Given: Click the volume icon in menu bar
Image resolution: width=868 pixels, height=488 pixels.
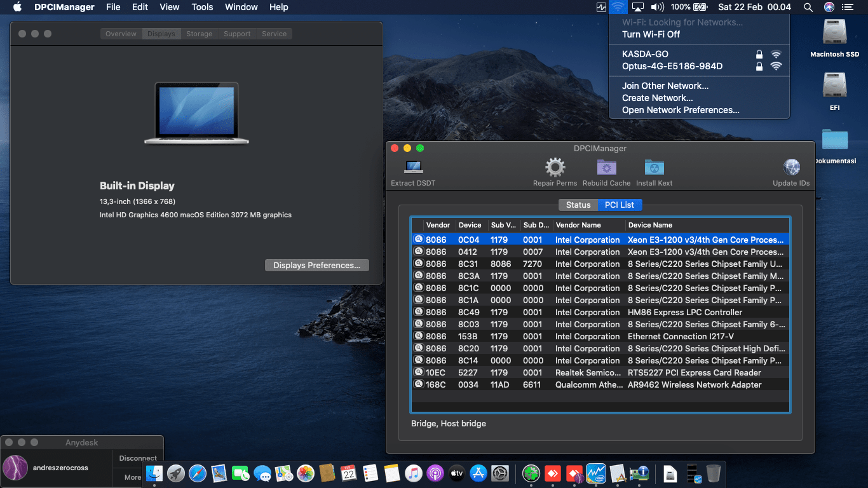Looking at the screenshot, I should pos(658,7).
